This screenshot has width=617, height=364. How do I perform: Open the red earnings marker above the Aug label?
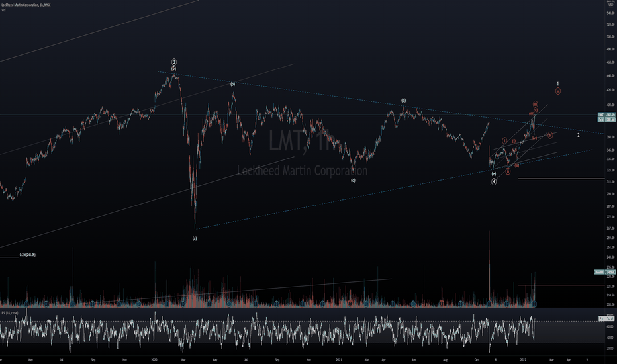click(442, 304)
